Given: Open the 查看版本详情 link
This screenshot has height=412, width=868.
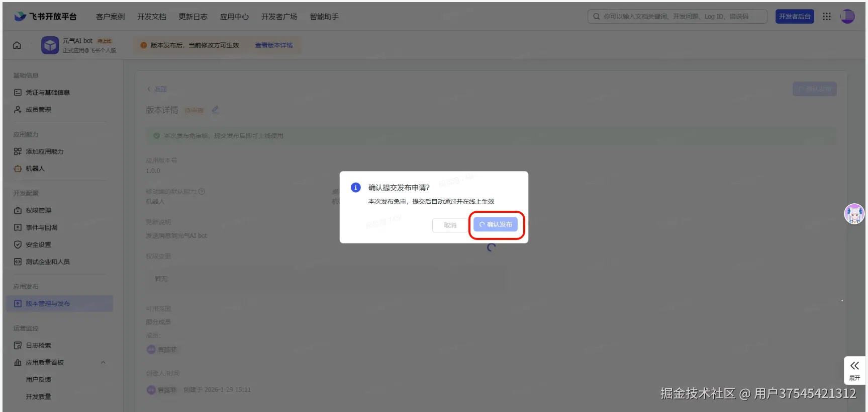Looking at the screenshot, I should 274,45.
